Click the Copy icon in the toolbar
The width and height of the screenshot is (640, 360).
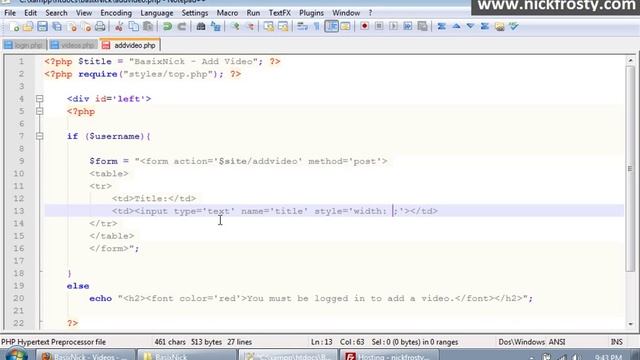tap(133, 27)
